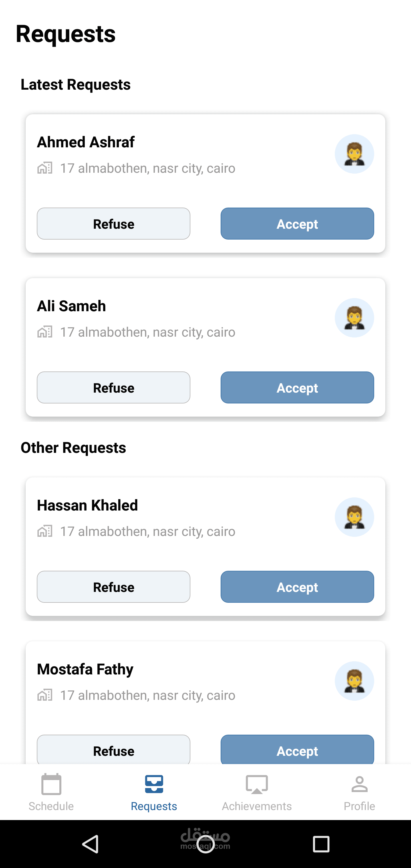Open Mostafa Fathy's request card name
This screenshot has width=411, height=868.
click(85, 669)
